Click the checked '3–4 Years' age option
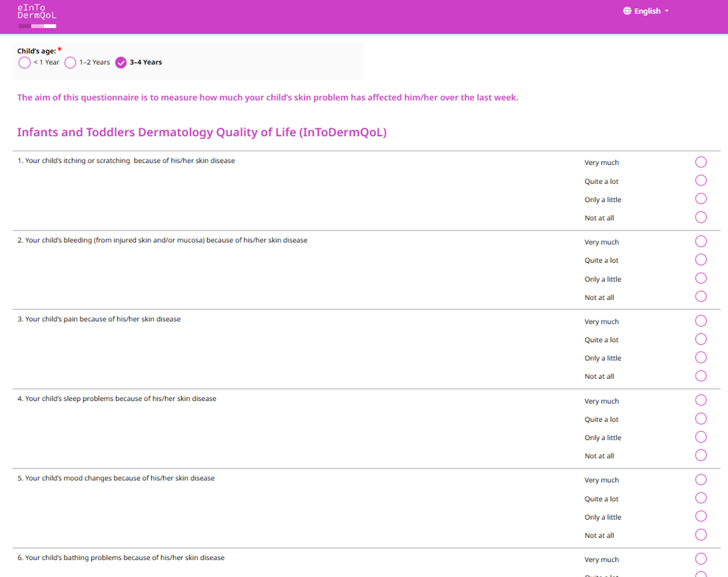Screen dimensions: 728x577 coord(121,63)
